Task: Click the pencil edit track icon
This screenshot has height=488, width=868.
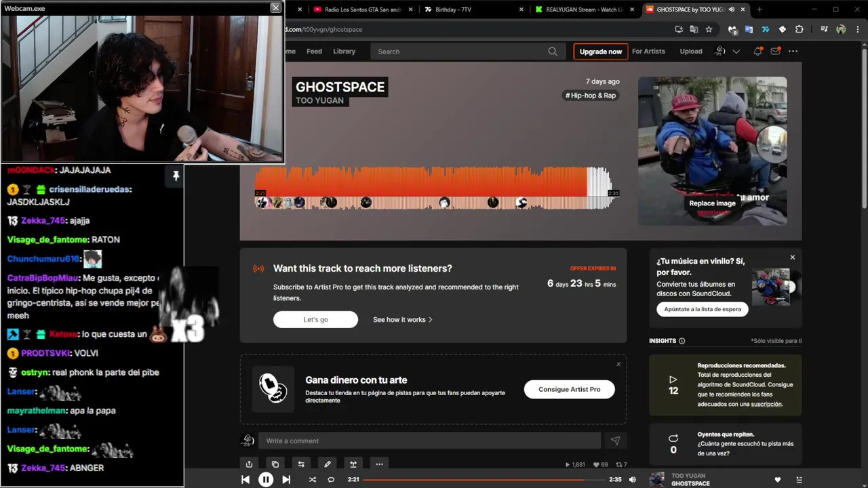Action: (x=327, y=464)
